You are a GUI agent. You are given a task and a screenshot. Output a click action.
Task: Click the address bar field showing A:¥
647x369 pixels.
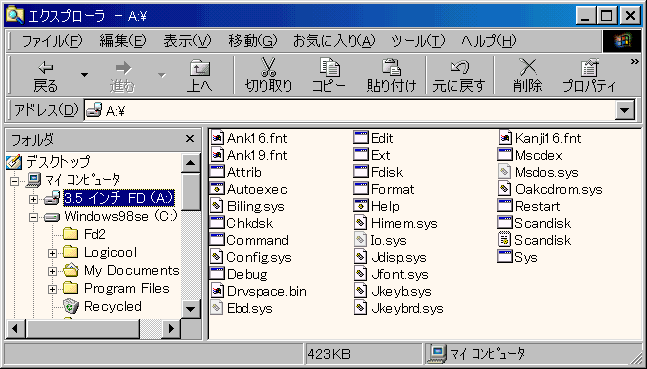(x=349, y=110)
